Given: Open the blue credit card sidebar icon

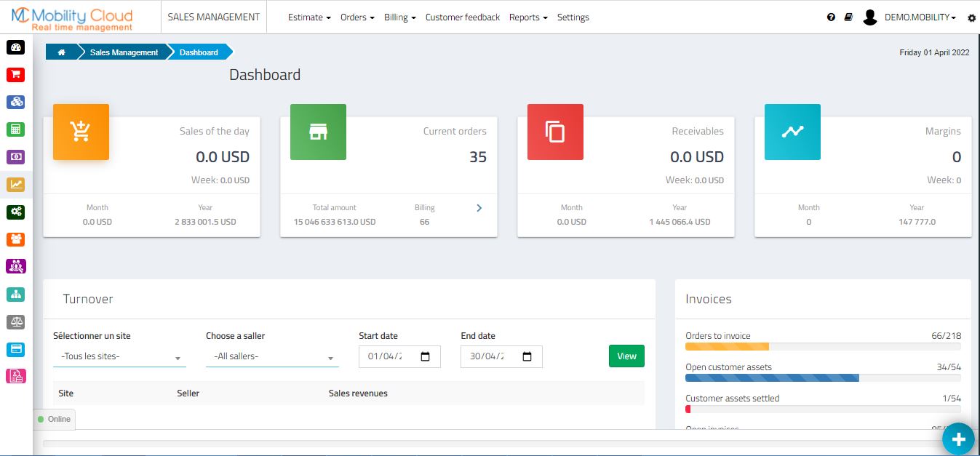Looking at the screenshot, I should [x=15, y=349].
